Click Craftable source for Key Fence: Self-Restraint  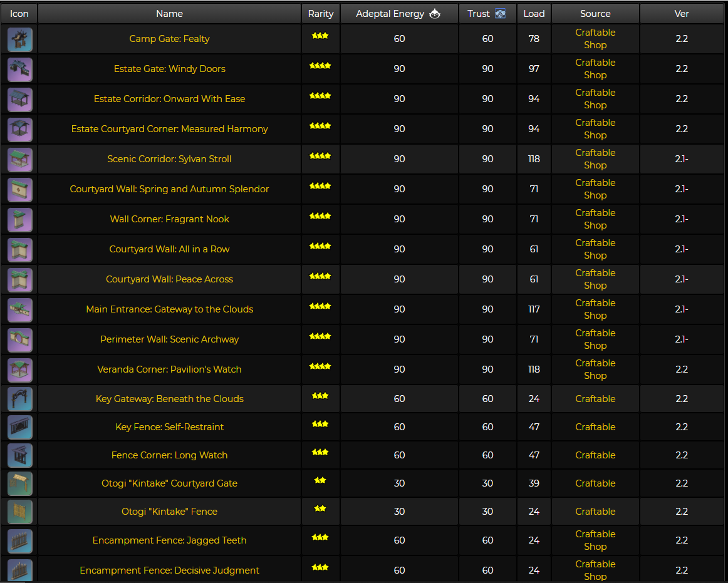[x=595, y=427]
